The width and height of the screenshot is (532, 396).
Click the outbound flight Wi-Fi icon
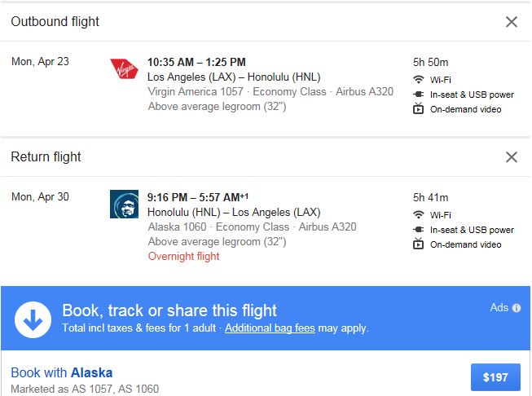pos(419,80)
